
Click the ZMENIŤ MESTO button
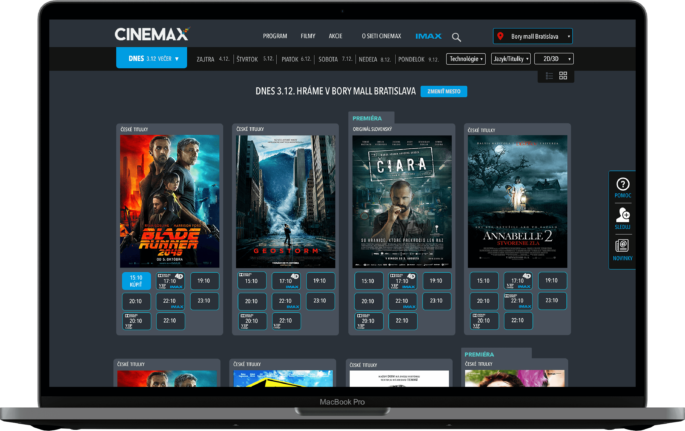[444, 91]
